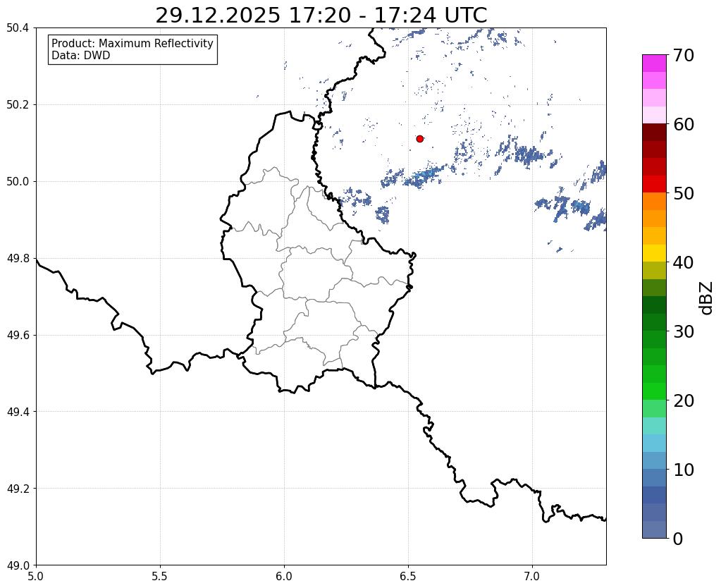Click the colorbar tick label 50
This screenshot has height=588, width=721.
click(683, 193)
